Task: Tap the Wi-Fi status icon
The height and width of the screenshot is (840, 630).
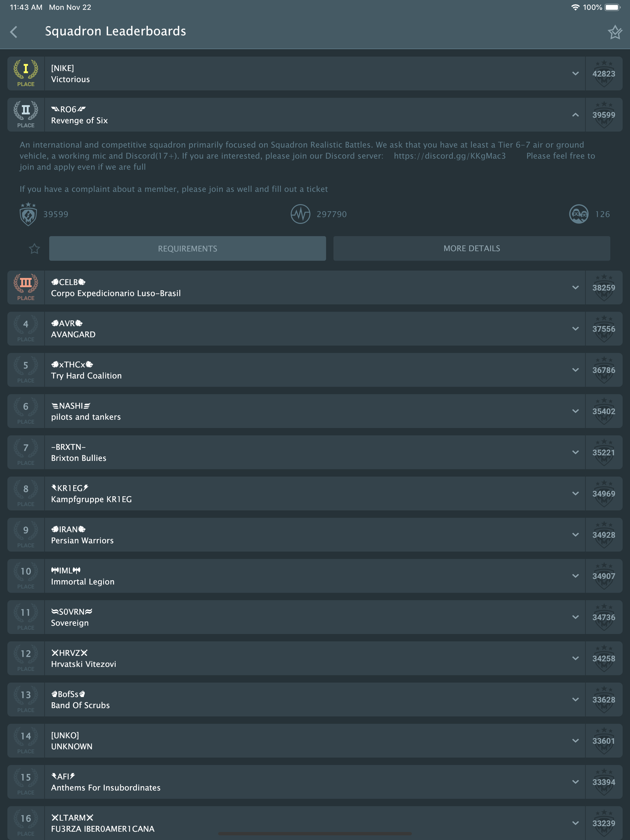Action: coord(575,7)
